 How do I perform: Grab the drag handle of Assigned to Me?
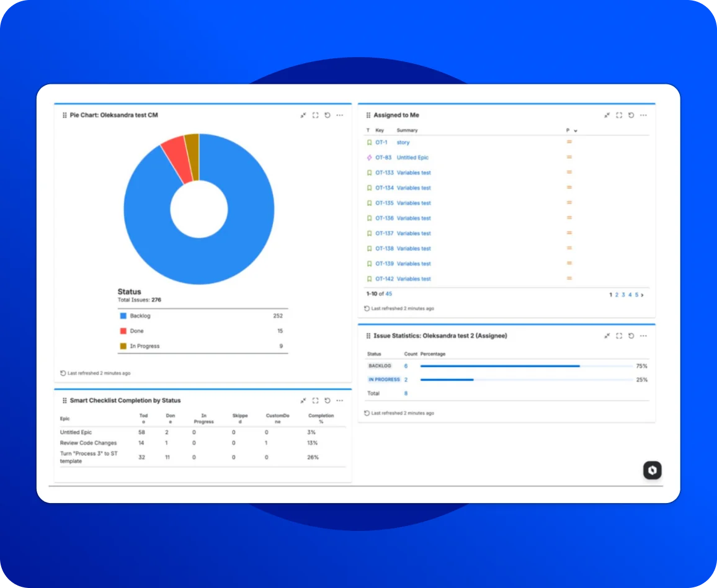click(368, 115)
